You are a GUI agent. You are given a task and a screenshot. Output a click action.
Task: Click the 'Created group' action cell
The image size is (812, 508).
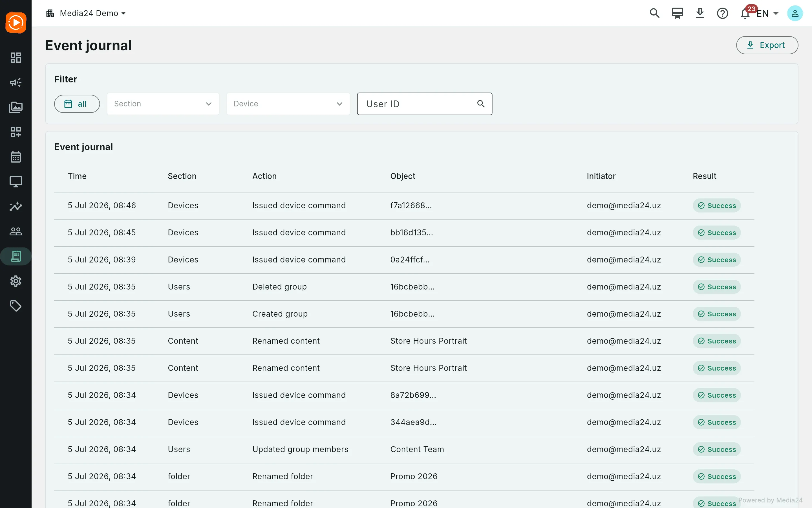pos(280,314)
